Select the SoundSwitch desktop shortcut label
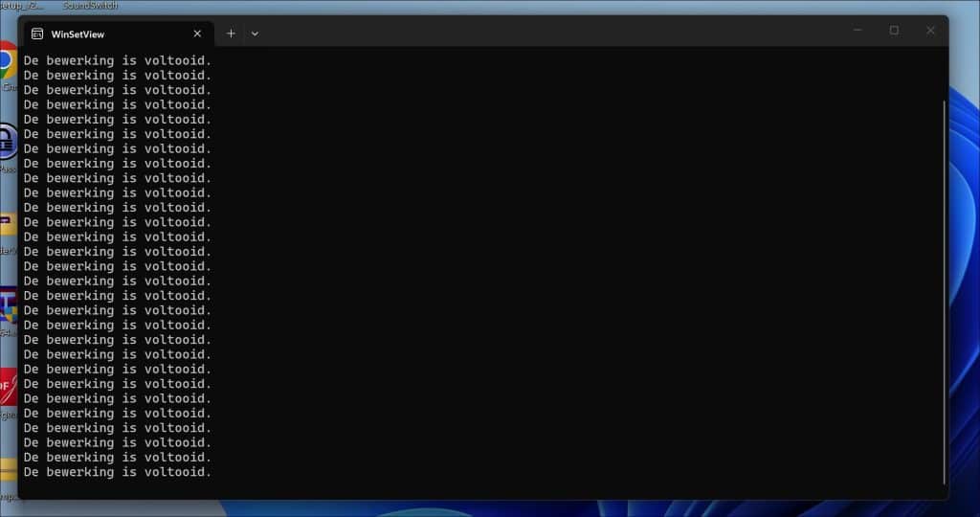The width and height of the screenshot is (980, 517). (x=90, y=6)
